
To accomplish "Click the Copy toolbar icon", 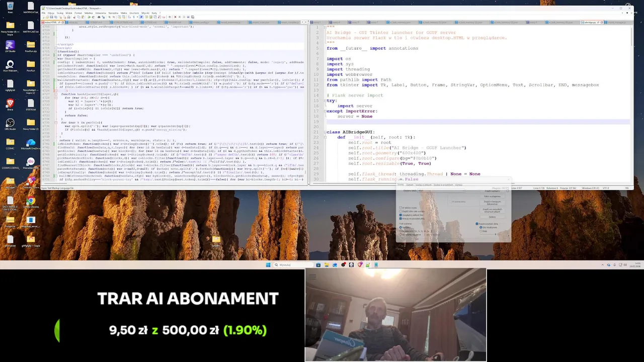I will pos(78,17).
